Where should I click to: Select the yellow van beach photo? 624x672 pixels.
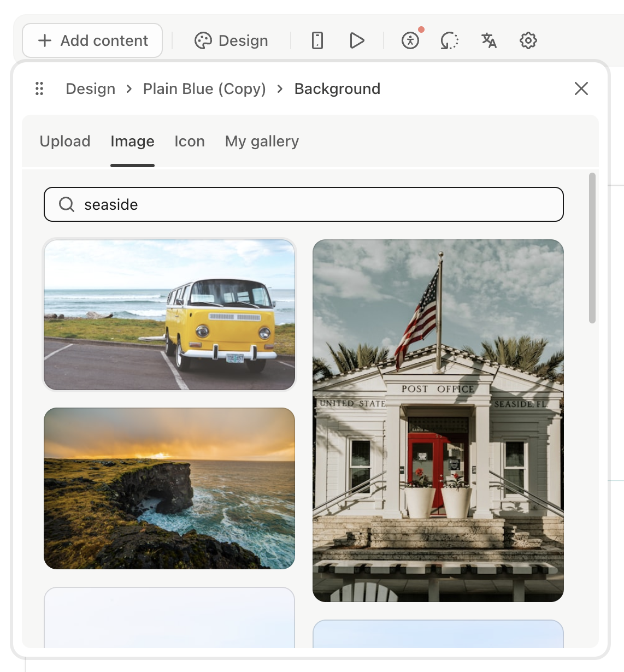click(169, 315)
